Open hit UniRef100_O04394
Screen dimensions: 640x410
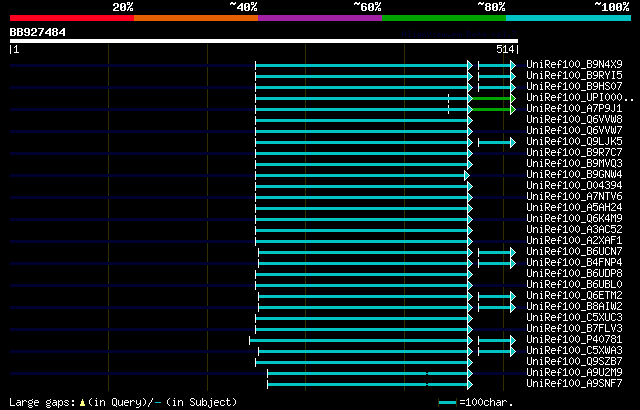point(574,186)
